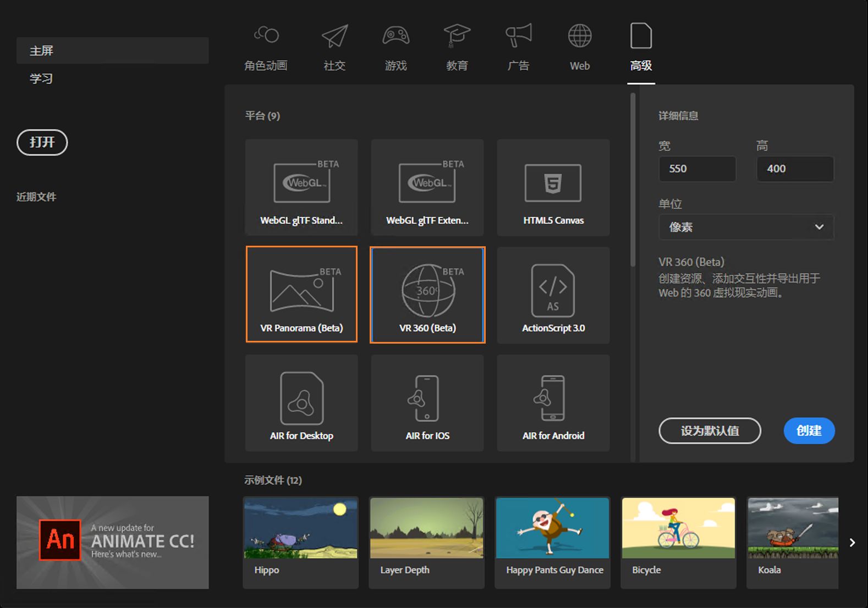This screenshot has height=608, width=868.
Task: Go to the 主屏 home section
Action: pyautogui.click(x=113, y=51)
